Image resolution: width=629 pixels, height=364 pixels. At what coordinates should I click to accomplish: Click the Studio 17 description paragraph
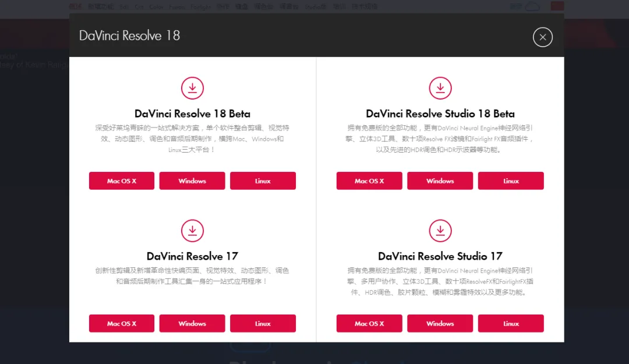tap(440, 281)
